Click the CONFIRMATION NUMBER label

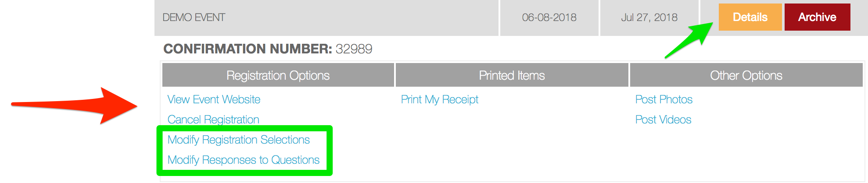[x=247, y=49]
